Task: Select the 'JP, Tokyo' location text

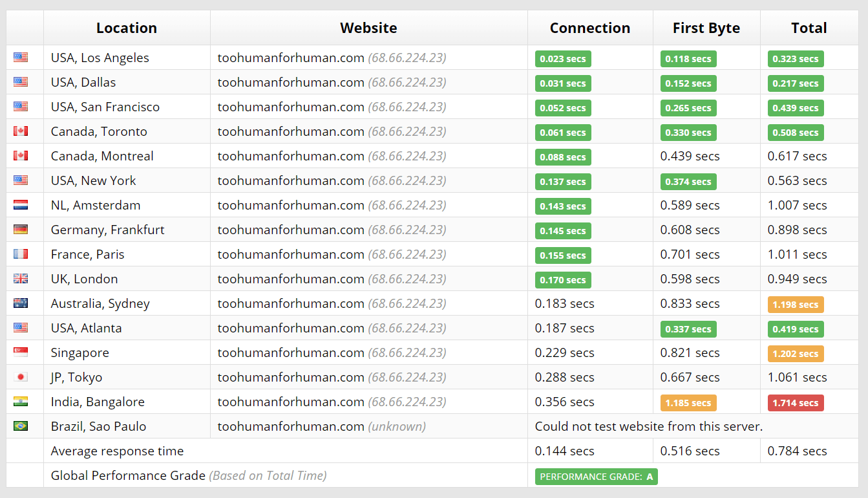Action: 77,377
